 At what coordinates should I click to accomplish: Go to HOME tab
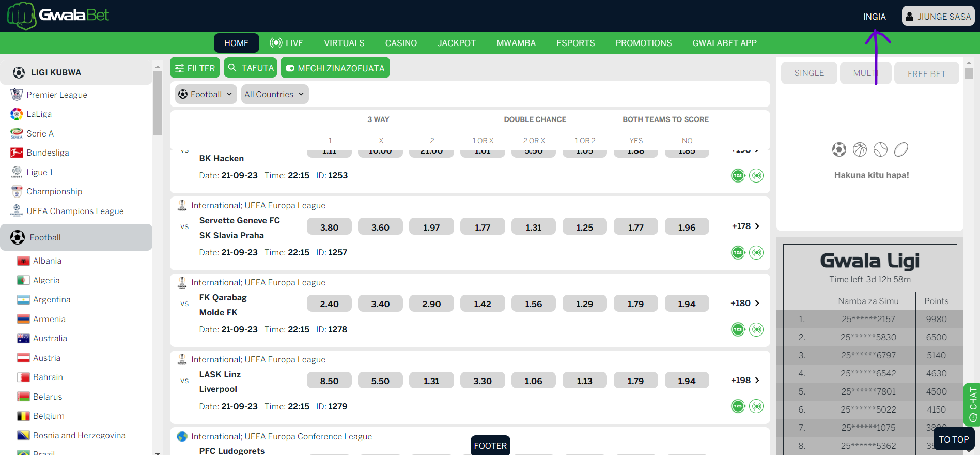[x=237, y=43]
